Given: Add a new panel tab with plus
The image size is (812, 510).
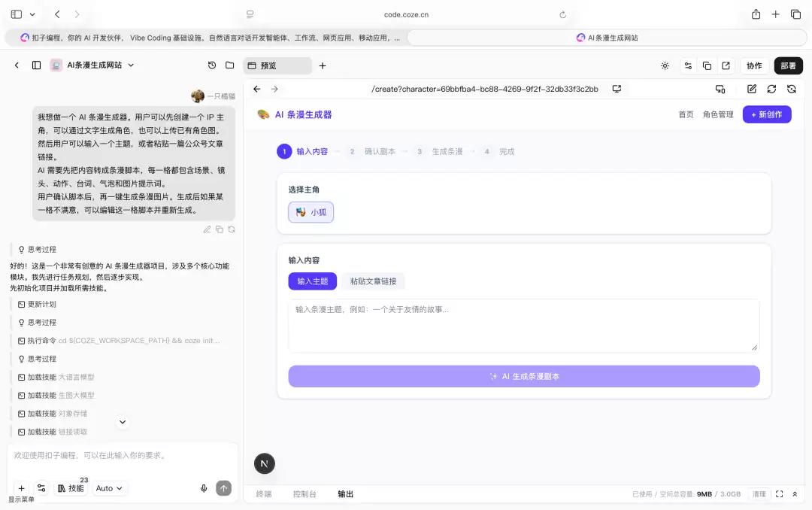Looking at the screenshot, I should coord(322,66).
